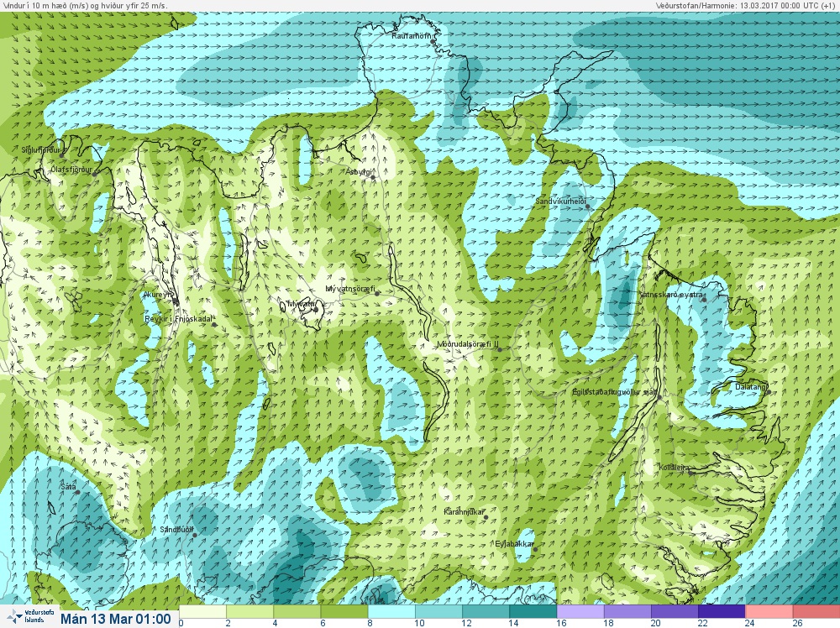Pick the lavender 16–18 m/s legend swatch
840x628 pixels.
[x=580, y=611]
